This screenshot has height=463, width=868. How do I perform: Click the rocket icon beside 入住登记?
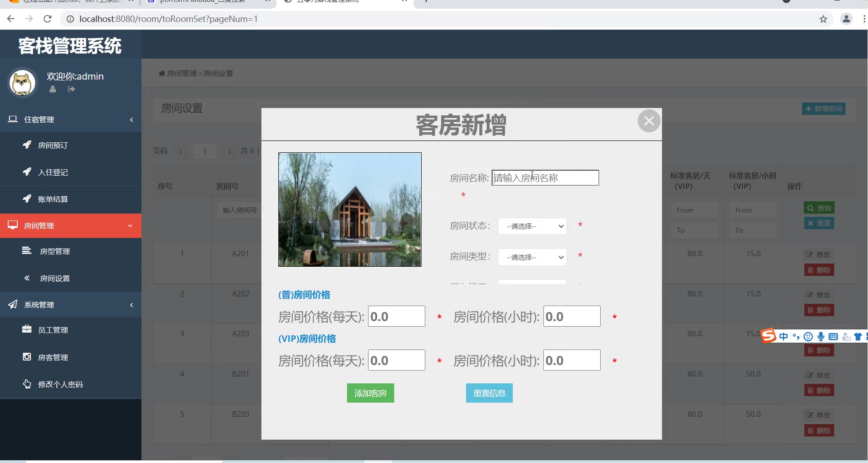pyautogui.click(x=27, y=172)
